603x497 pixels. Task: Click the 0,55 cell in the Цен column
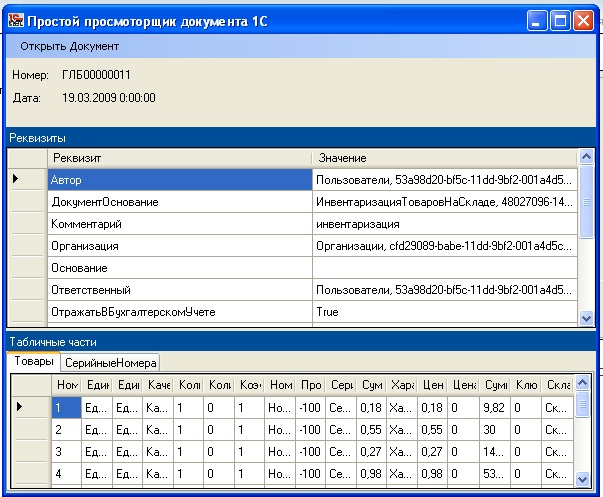pos(432,429)
